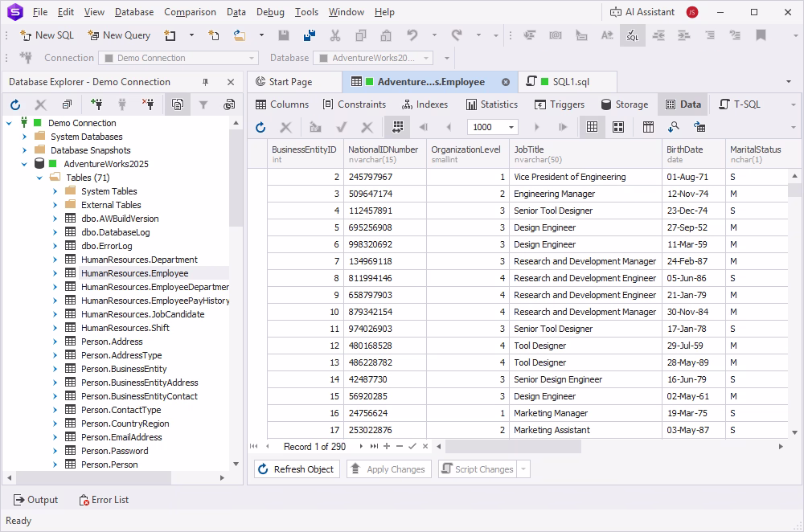This screenshot has width=804, height=532.
Task: Click the Disconnect plug icon with red X
Action: (148, 105)
